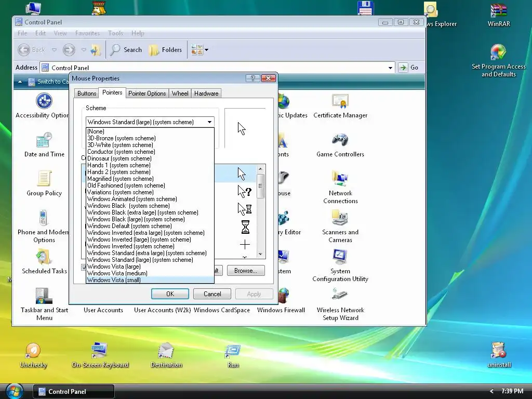Image resolution: width=532 pixels, height=399 pixels.
Task: Click the Search toolbar button
Action: pyautogui.click(x=126, y=50)
